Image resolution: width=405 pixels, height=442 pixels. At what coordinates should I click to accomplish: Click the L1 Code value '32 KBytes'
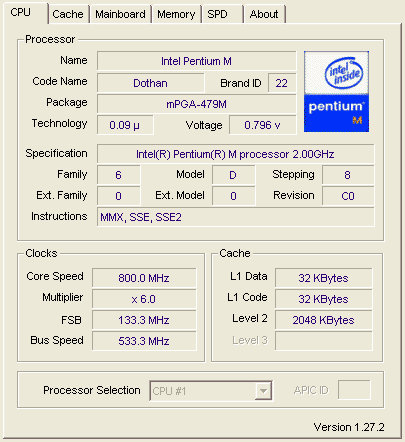(x=323, y=299)
